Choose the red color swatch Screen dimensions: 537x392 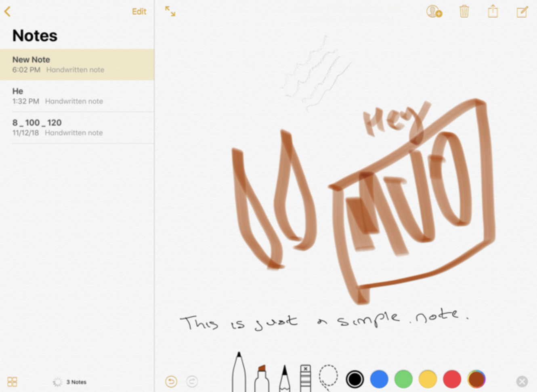[x=452, y=379]
